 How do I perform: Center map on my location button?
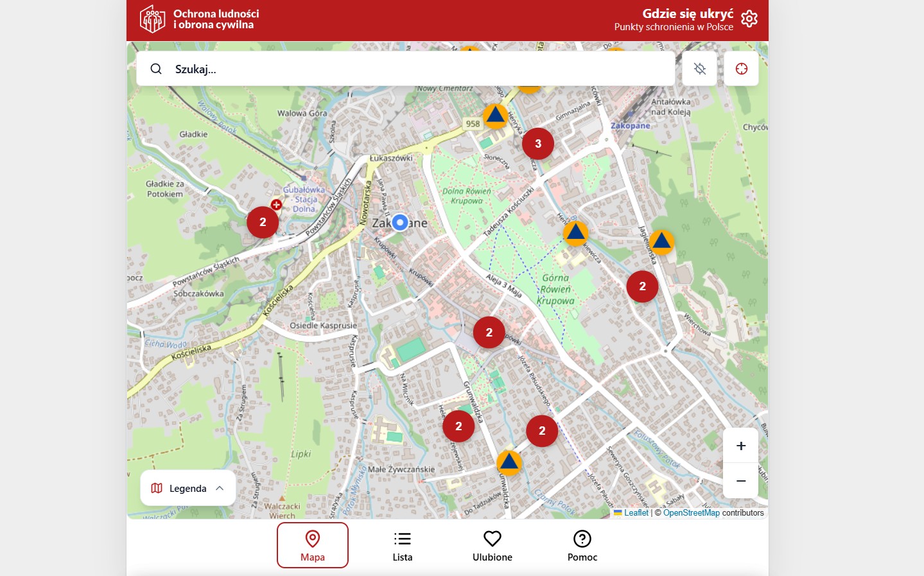741,69
